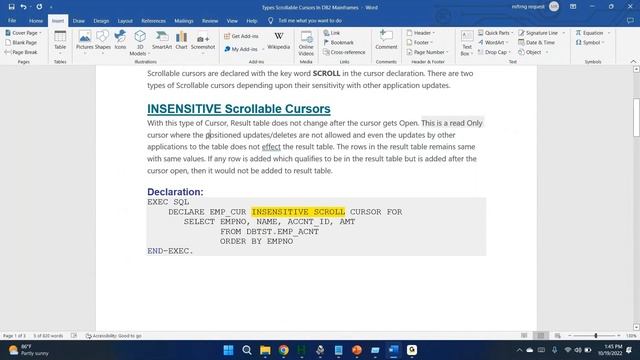Insert a Blank Page

coord(21,42)
